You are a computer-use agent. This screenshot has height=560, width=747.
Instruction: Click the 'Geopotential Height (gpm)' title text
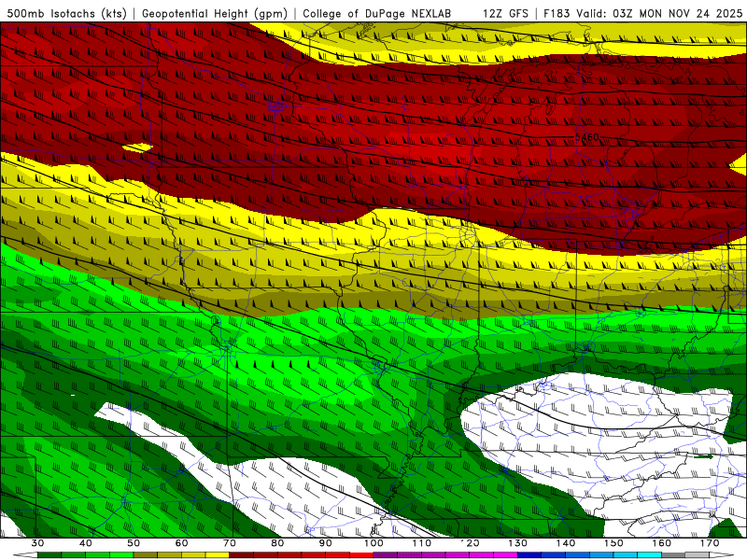(x=215, y=13)
